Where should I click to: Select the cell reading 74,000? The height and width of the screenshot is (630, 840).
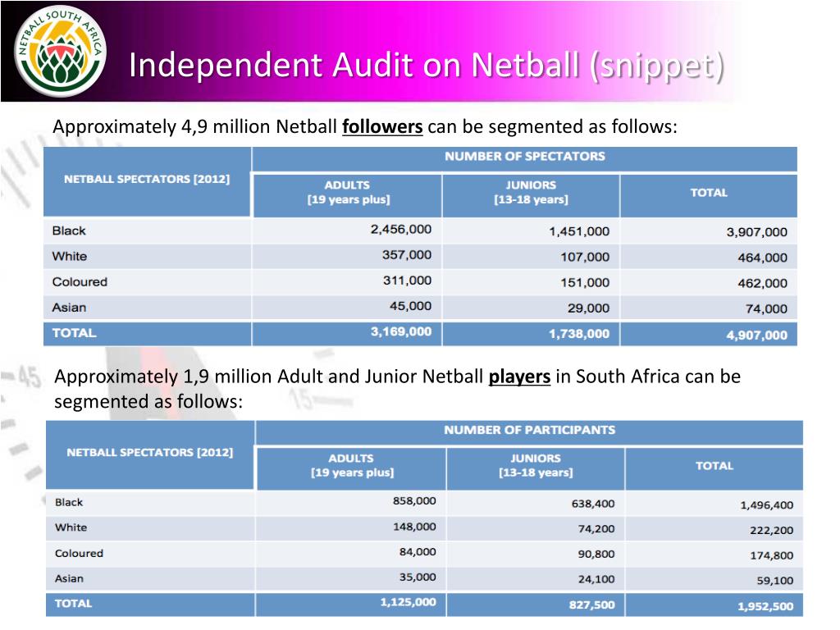click(766, 308)
